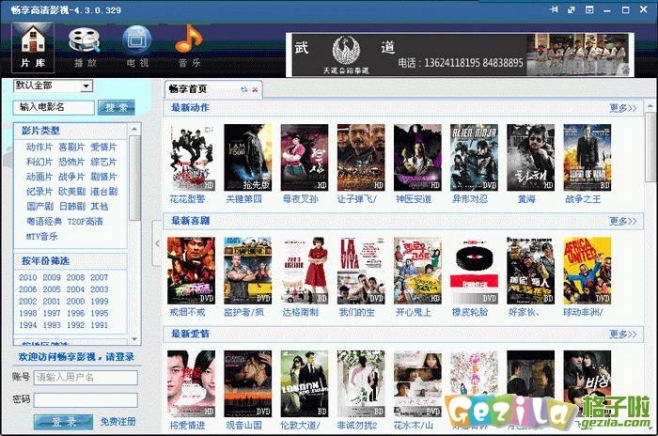
Task: Choose the 欧美剧 category
Action: pyautogui.click(x=72, y=192)
